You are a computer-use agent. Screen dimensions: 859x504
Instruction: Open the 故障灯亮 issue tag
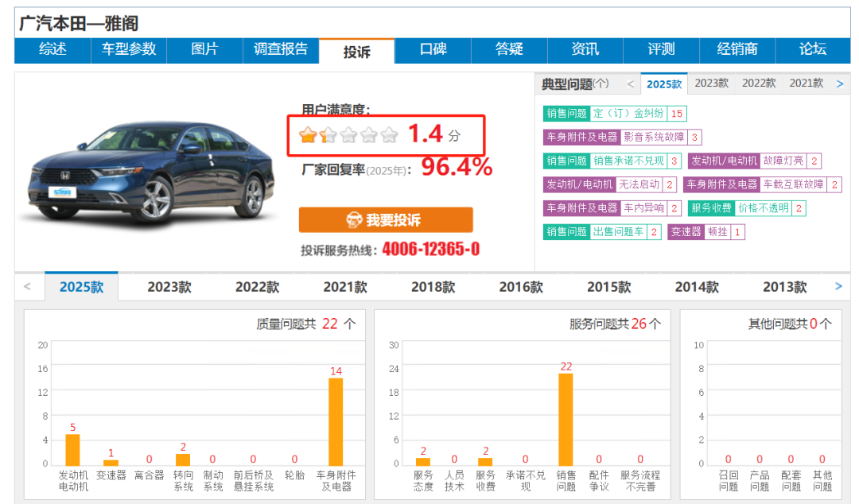755,161
